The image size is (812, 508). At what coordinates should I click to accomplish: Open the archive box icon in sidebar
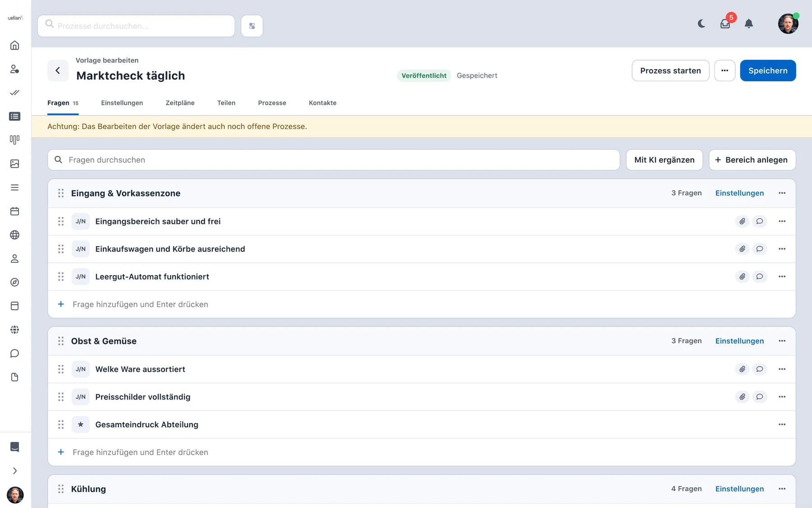[x=14, y=306]
